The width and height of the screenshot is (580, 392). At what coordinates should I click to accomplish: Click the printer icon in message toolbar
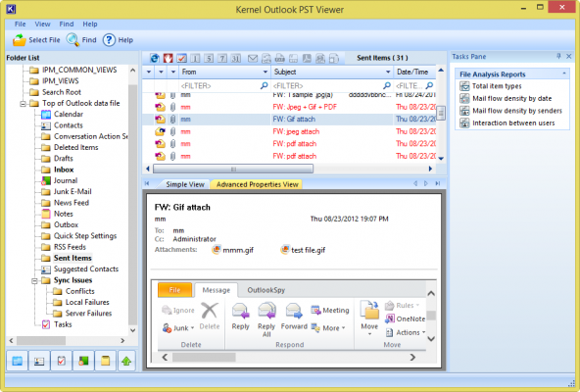[279, 58]
